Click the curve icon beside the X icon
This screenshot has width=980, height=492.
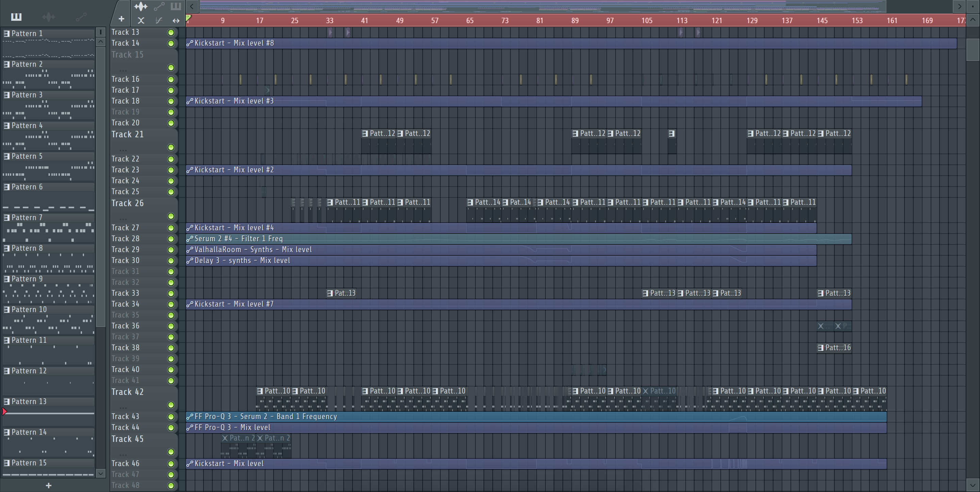point(159,20)
